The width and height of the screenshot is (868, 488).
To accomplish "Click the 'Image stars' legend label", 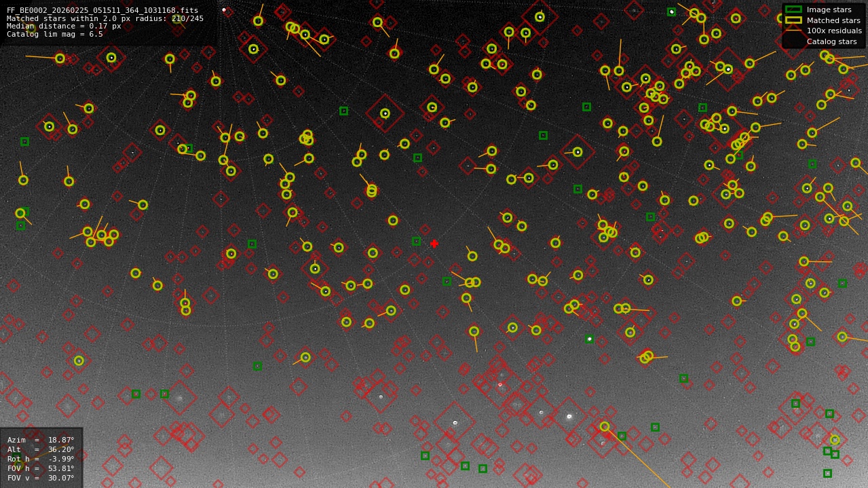I will point(829,10).
